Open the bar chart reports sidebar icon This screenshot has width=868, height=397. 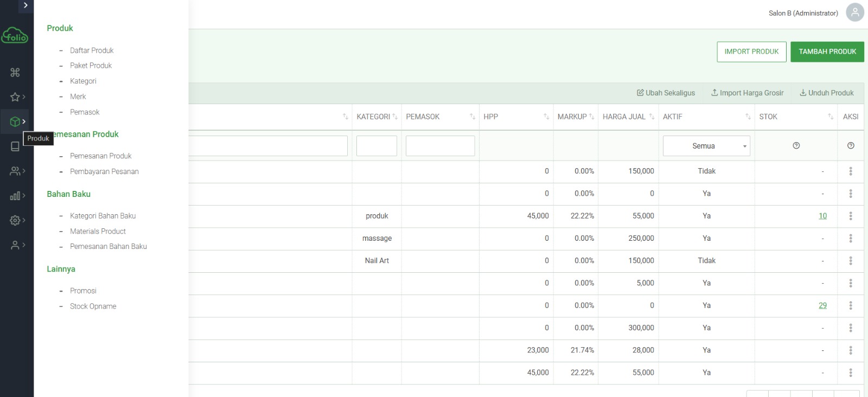(15, 196)
